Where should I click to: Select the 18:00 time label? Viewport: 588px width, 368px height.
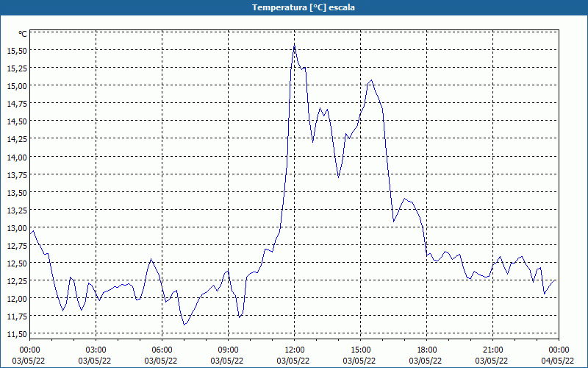pos(427,350)
